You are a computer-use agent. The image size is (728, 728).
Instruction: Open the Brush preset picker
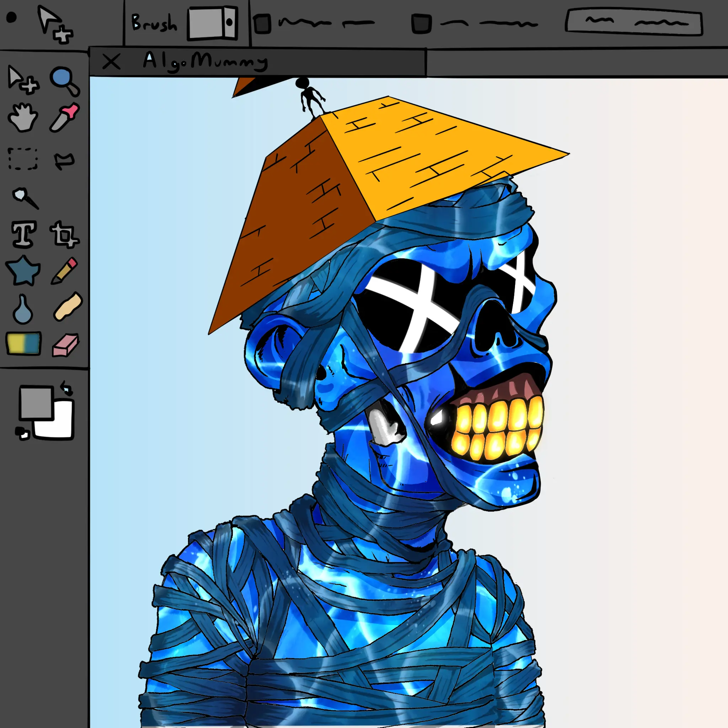point(213,23)
